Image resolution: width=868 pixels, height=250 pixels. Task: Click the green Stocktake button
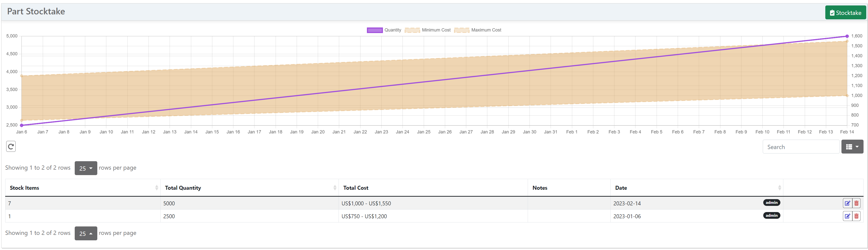[845, 13]
